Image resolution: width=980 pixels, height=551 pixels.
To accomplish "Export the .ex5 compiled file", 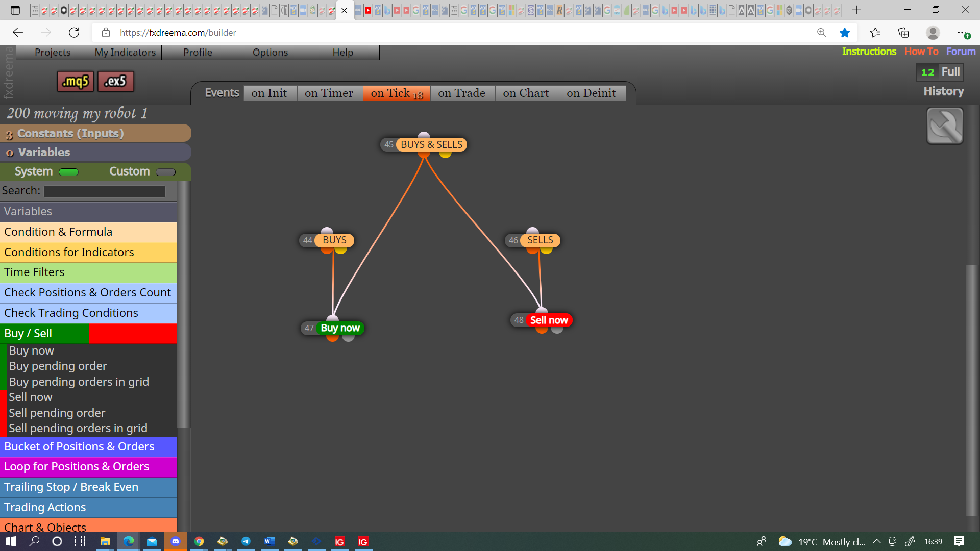I will click(115, 81).
